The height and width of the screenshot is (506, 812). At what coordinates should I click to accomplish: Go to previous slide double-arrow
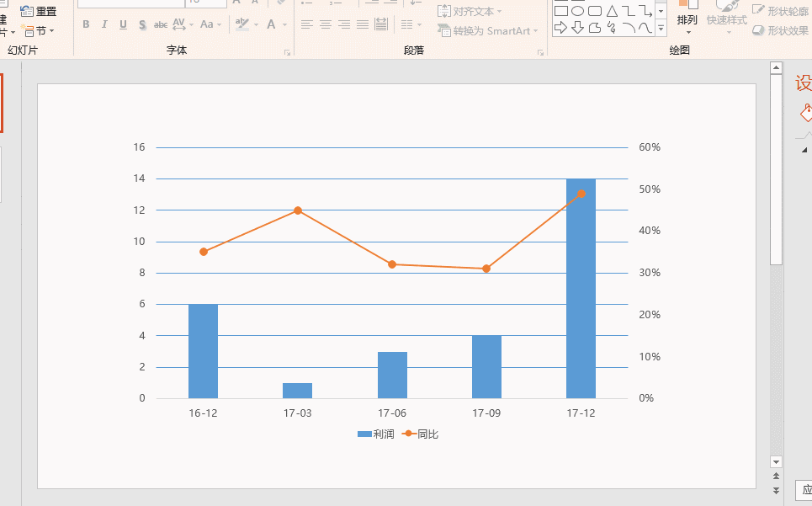[x=776, y=476]
